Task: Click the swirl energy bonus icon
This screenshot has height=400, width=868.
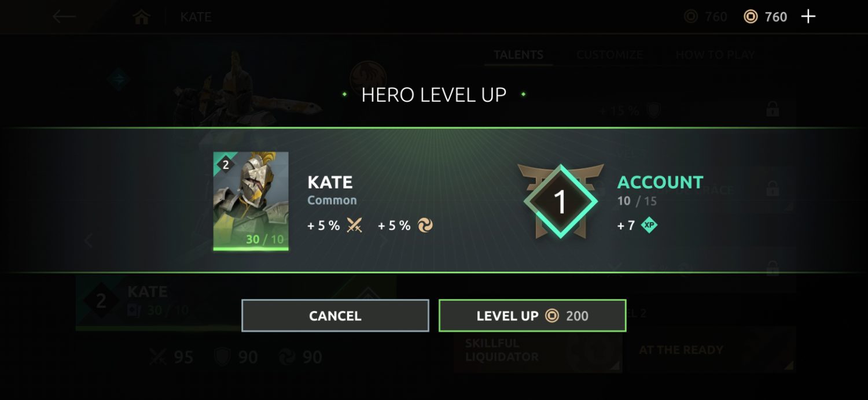Action: click(x=425, y=225)
